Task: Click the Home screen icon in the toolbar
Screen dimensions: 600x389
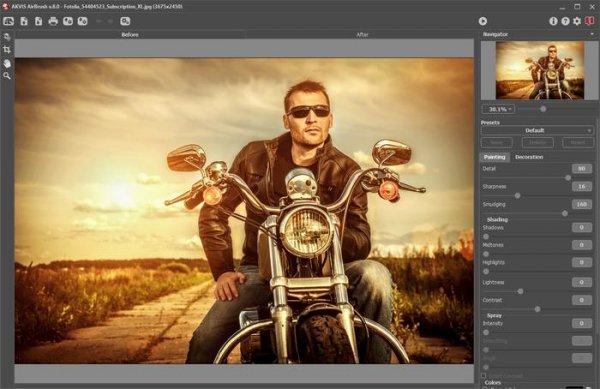Action: [8, 21]
